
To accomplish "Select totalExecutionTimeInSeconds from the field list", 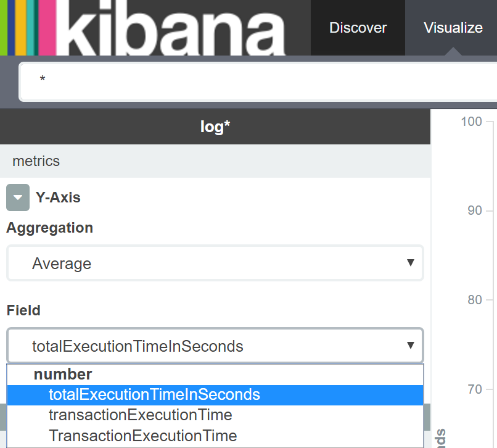I will pos(154,394).
